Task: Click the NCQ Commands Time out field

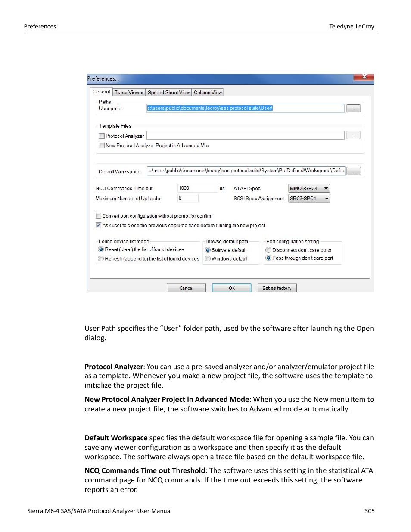Action: 198,188
